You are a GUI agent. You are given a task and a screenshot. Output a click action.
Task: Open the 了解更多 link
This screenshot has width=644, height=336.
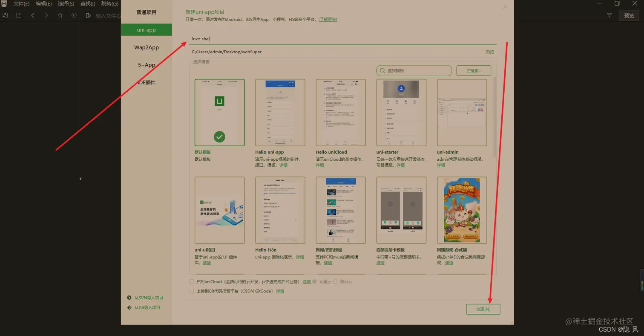click(x=328, y=20)
